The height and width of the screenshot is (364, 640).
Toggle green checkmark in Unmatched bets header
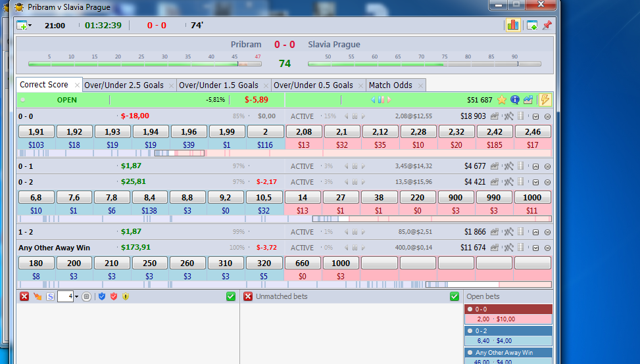pyautogui.click(x=455, y=296)
